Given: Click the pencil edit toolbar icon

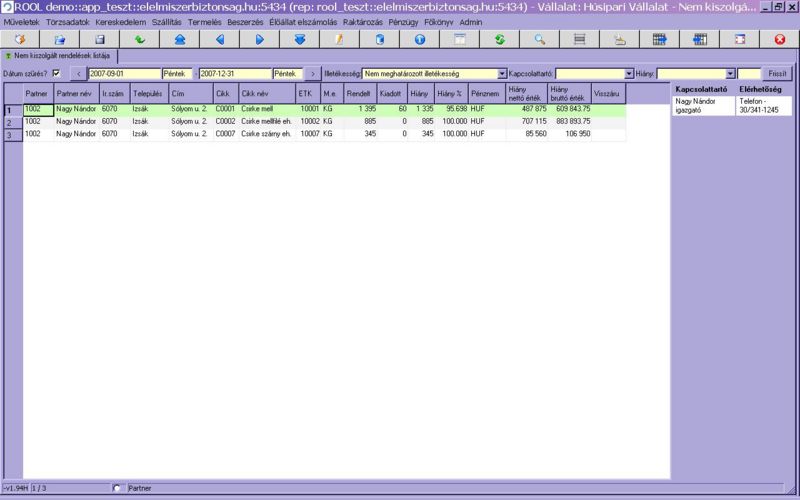Looking at the screenshot, I should [x=340, y=39].
